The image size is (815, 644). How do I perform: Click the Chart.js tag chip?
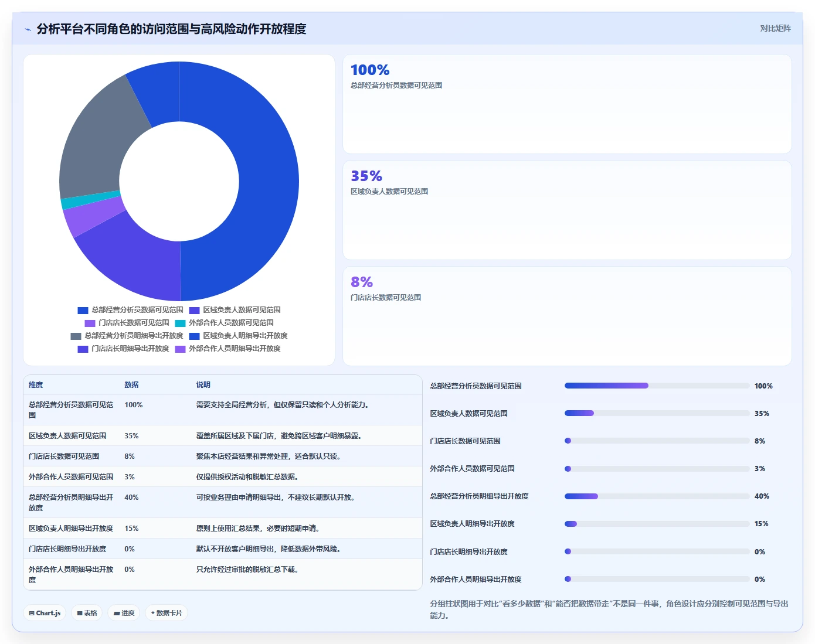click(x=45, y=613)
